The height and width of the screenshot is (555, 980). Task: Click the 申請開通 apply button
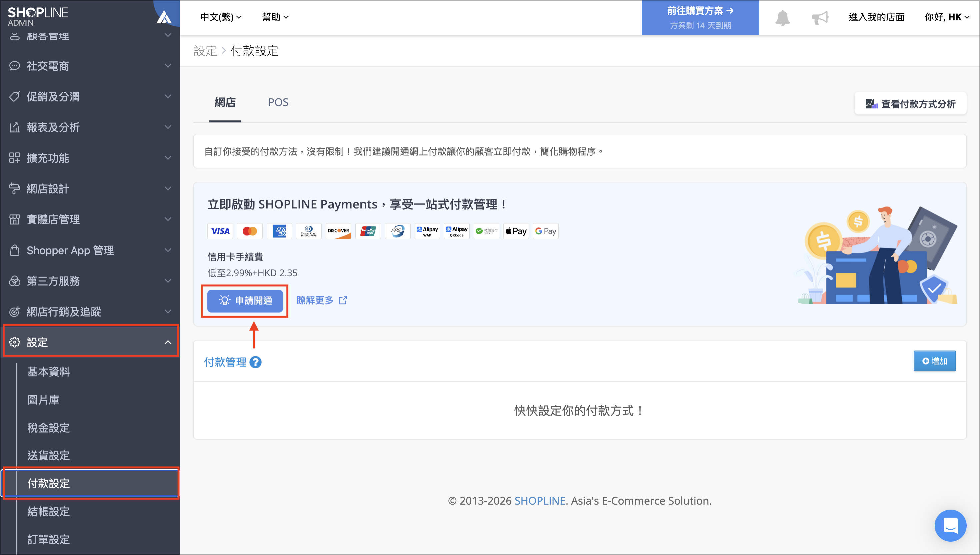pyautogui.click(x=245, y=301)
